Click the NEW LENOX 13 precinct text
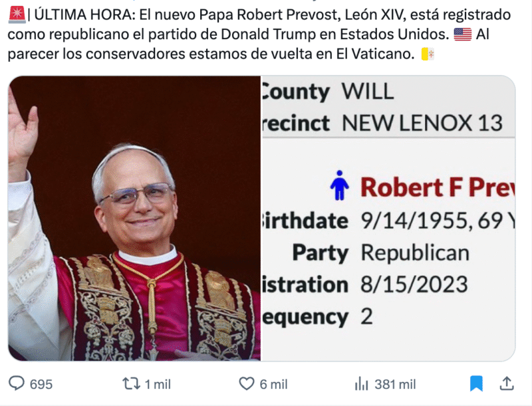The width and height of the screenshot is (532, 406). 422,124
